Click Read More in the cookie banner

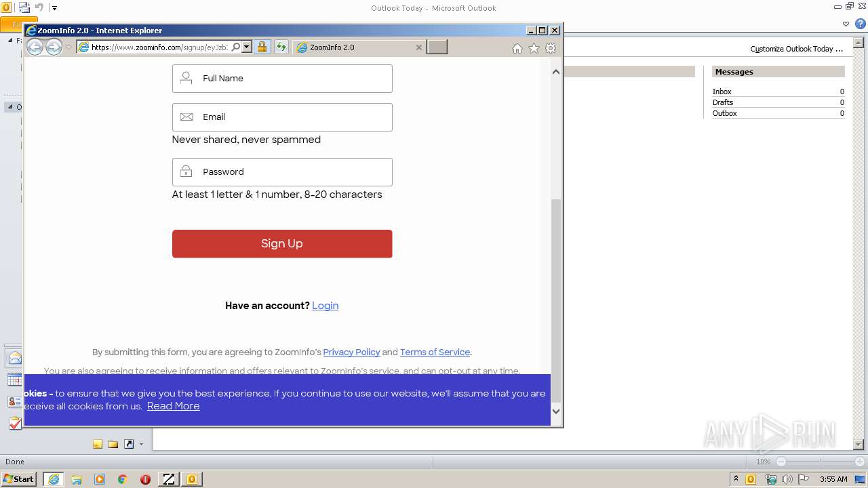[173, 406]
